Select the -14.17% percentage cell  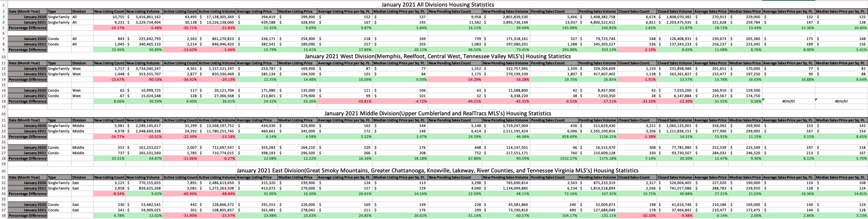tap(109, 28)
